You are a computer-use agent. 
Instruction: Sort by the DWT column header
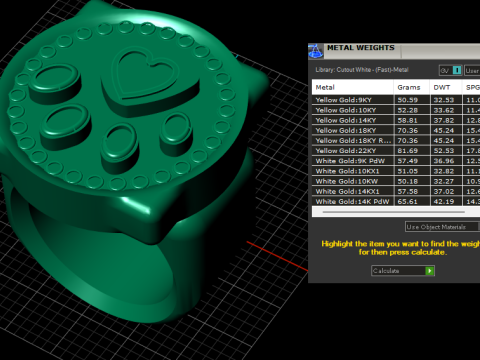(x=446, y=87)
